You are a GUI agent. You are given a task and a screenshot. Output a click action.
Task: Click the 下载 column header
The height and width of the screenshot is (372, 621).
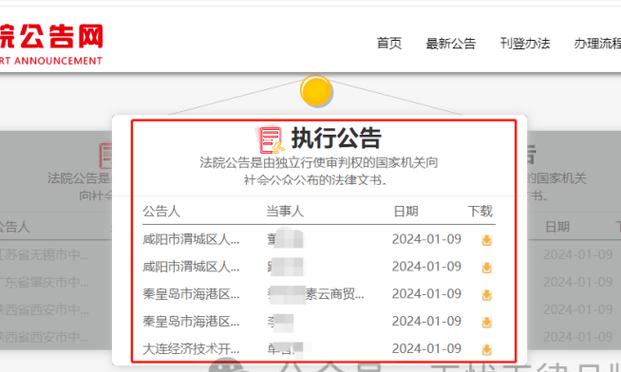coord(480,211)
